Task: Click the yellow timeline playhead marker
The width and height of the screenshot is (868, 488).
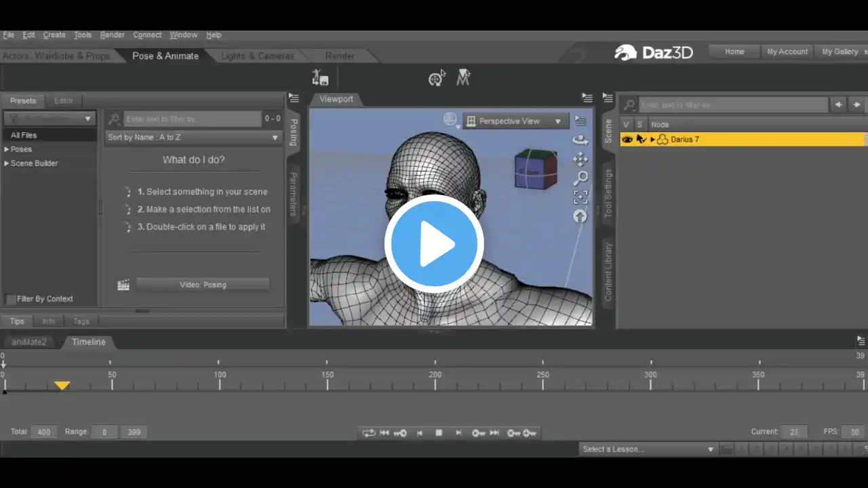Action: coord(62,385)
